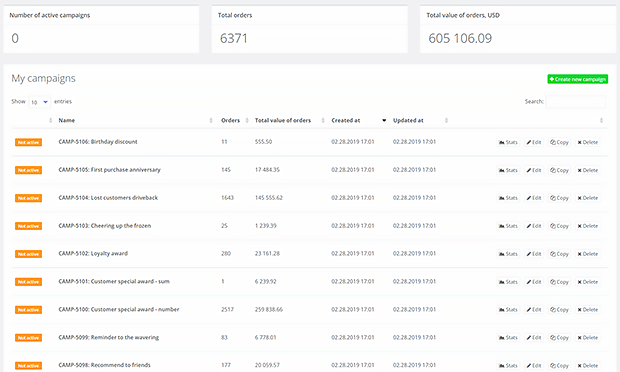Delete Cheering up the frozen campaign
620x372 pixels.
coord(588,226)
